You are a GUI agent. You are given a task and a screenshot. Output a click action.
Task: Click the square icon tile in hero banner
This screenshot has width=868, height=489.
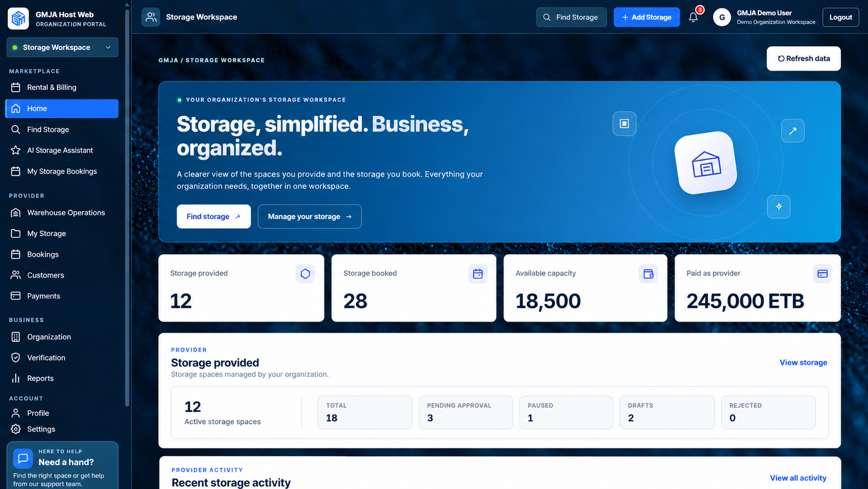[x=625, y=124]
